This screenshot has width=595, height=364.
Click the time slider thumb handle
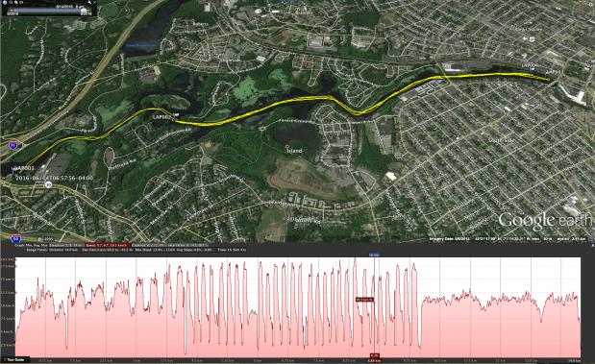click(x=84, y=11)
